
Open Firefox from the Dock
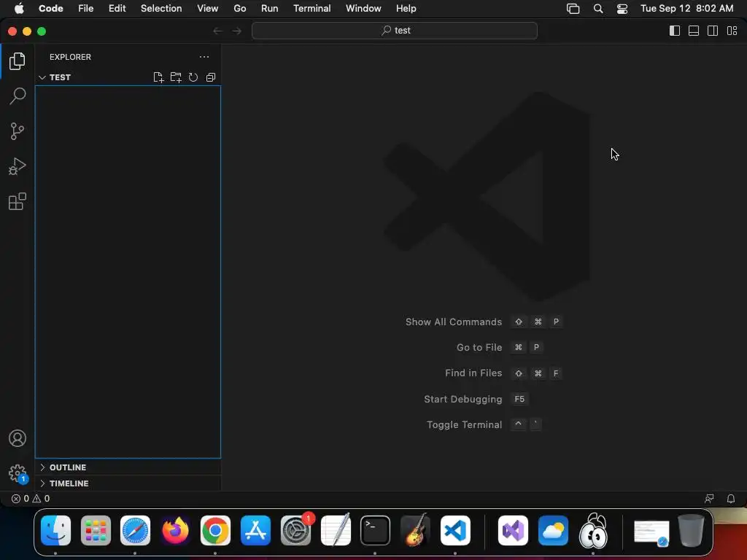(175, 531)
